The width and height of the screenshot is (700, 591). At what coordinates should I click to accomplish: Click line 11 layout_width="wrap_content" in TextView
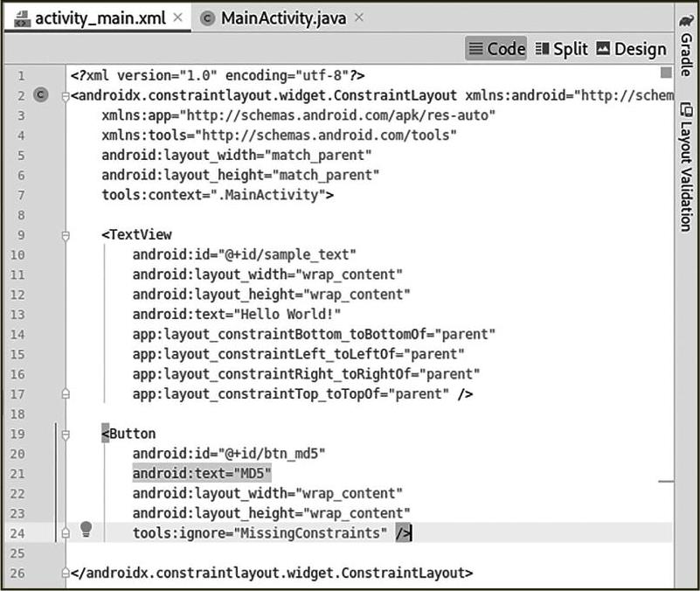267,275
